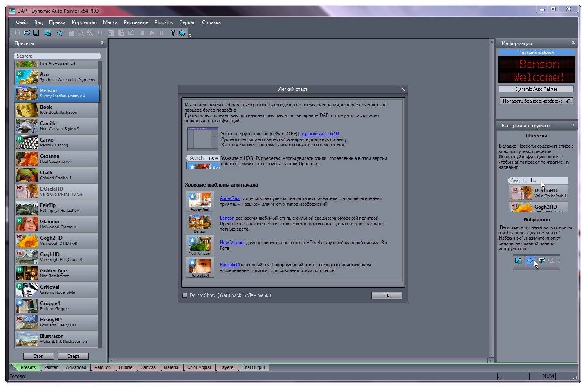Click the Zoom out magnifier icon
This screenshot has height=391, width=588.
[x=81, y=33]
